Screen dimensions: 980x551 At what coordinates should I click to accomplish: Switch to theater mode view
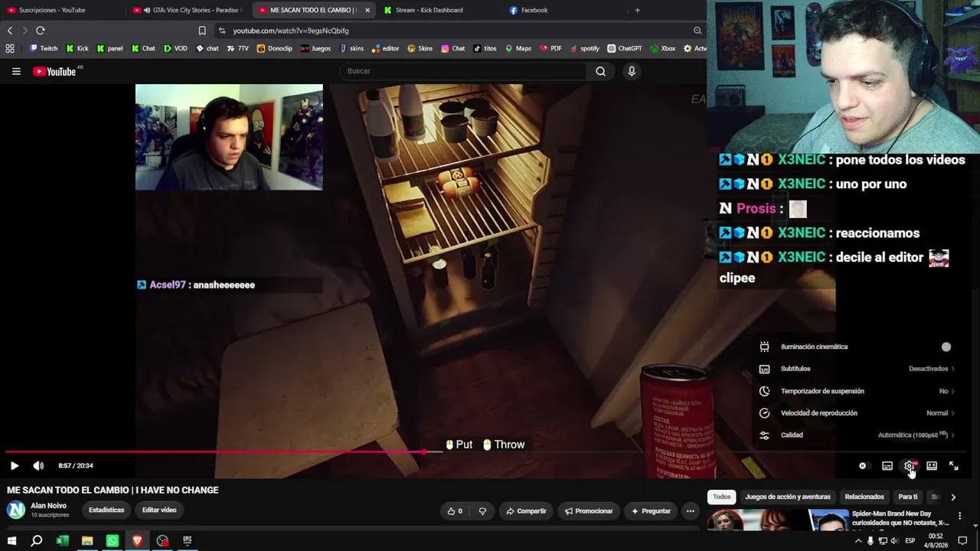pos(932,465)
